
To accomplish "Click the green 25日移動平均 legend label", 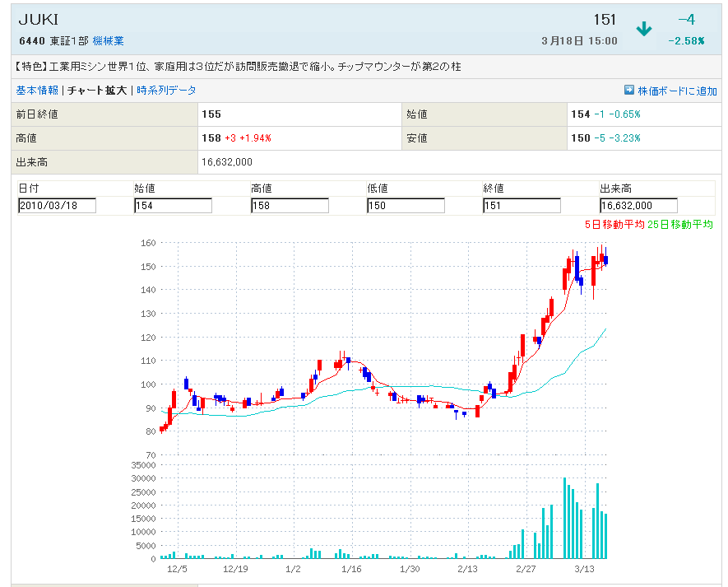I will (x=680, y=224).
